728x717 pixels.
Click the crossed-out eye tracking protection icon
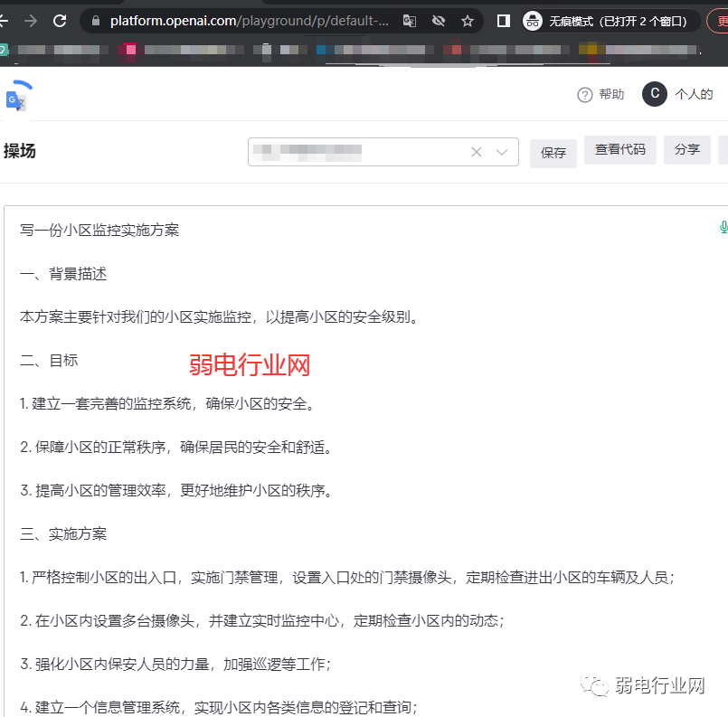coord(439,20)
